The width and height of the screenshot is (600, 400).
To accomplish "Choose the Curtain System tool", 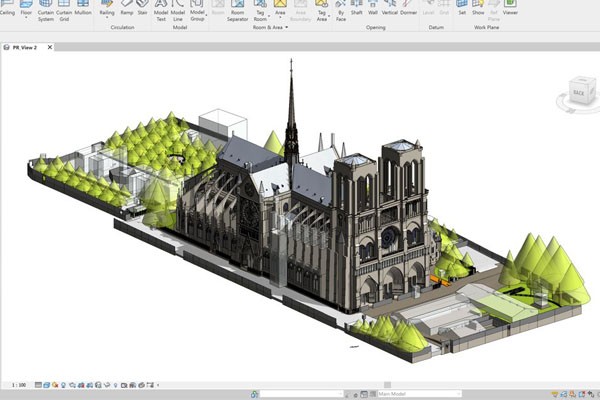I will pos(46,11).
